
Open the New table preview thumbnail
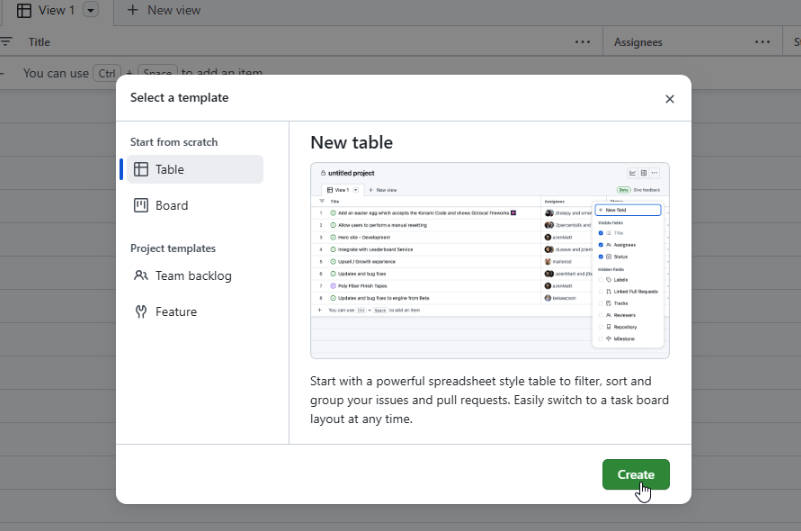click(489, 261)
